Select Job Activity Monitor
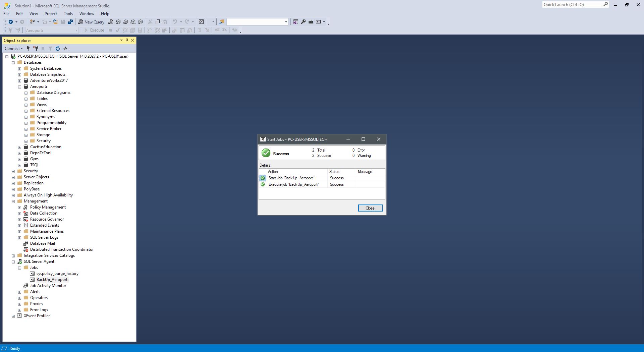This screenshot has width=644, height=352. point(48,286)
